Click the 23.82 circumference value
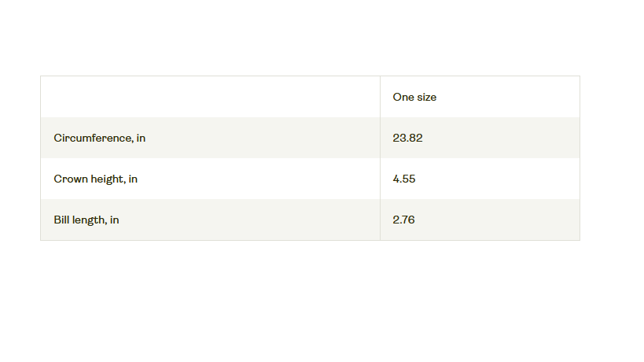This screenshot has height=362, width=644. coord(407,138)
